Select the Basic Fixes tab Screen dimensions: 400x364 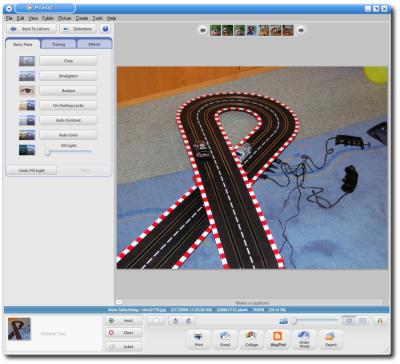(23, 44)
